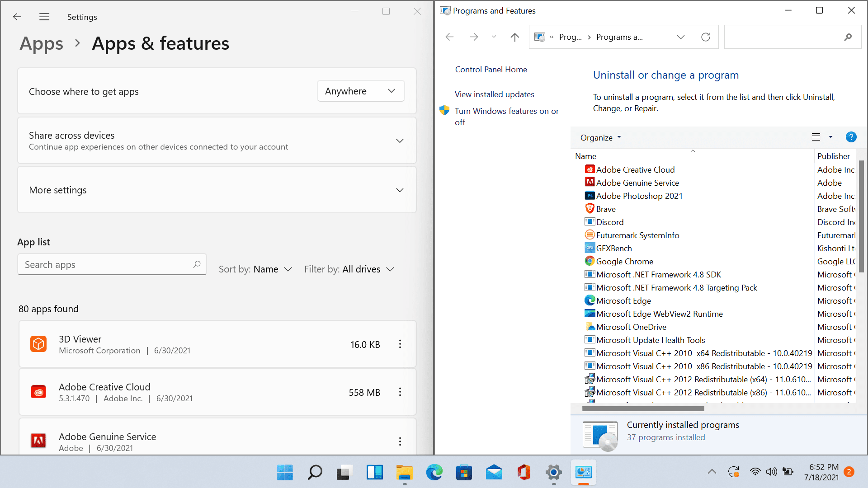Expand the Share across devices section
The image size is (868, 488).
pos(400,141)
